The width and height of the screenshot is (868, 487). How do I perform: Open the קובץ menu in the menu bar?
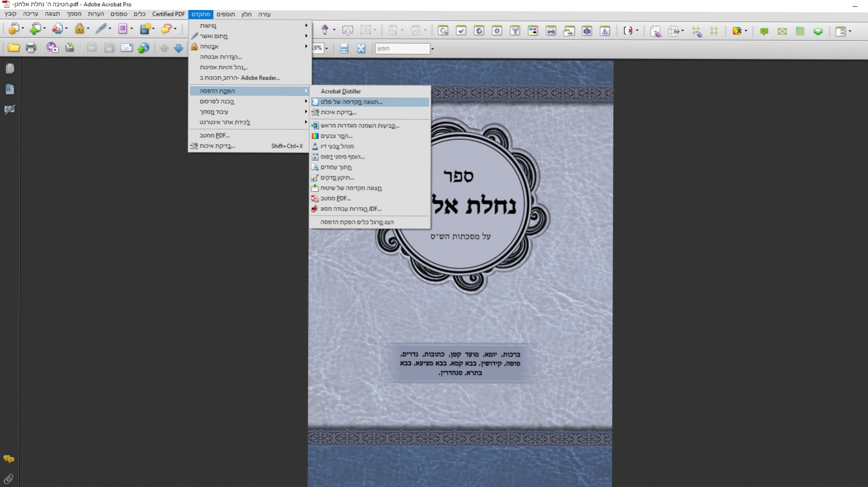coord(10,14)
